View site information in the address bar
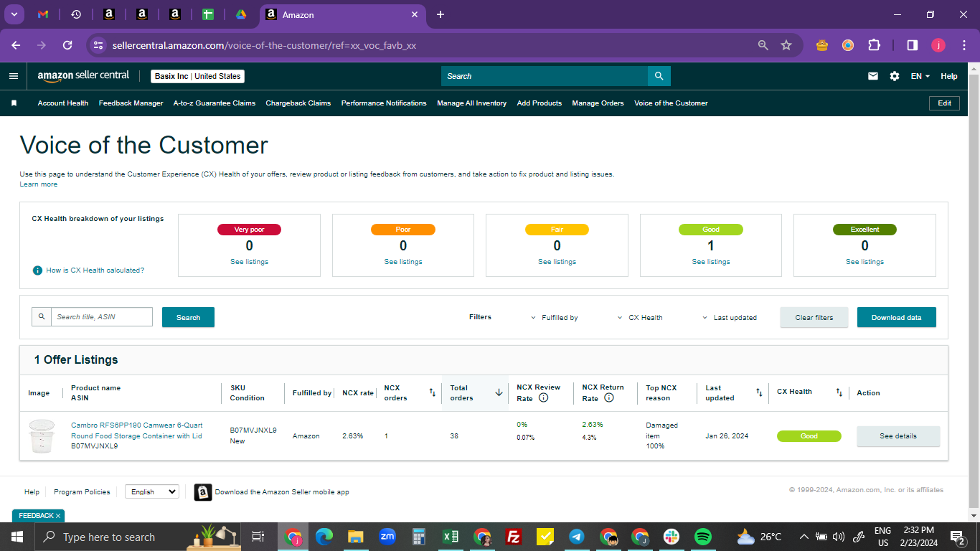 pyautogui.click(x=98, y=45)
